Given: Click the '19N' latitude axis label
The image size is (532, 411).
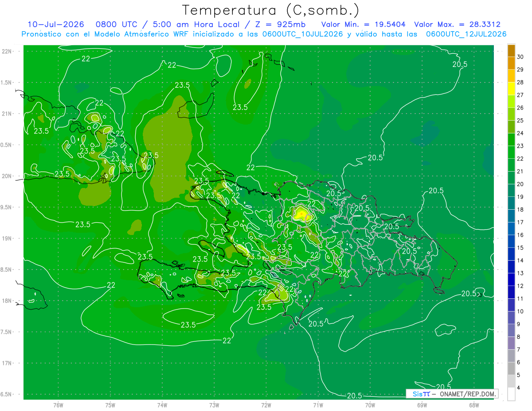Looking at the screenshot, I should pyautogui.click(x=7, y=238).
